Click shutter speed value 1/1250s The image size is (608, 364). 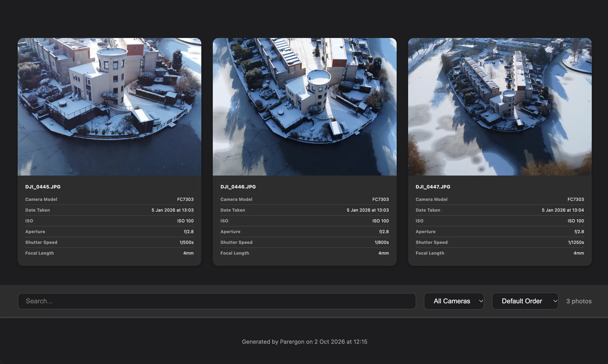[576, 242]
